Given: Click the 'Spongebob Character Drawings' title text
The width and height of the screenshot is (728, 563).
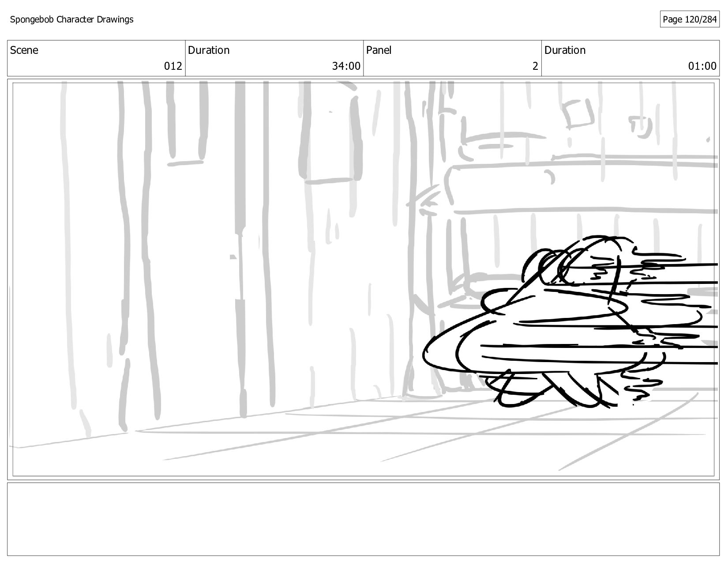Looking at the screenshot, I should point(71,19).
